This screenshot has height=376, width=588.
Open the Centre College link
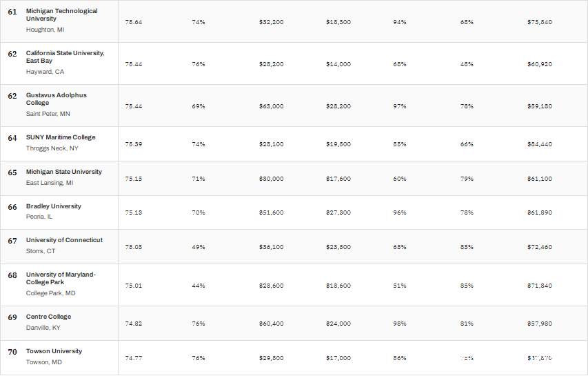pyautogui.click(x=48, y=317)
